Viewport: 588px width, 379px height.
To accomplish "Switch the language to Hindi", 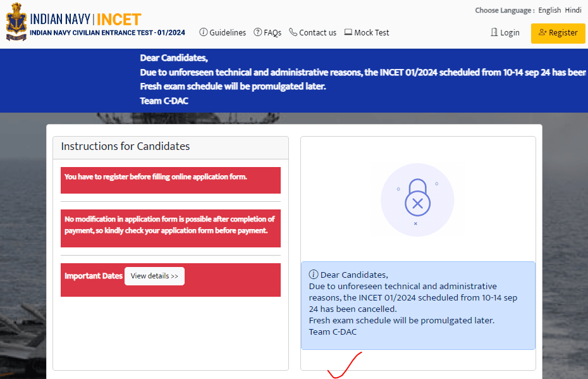I will click(573, 10).
